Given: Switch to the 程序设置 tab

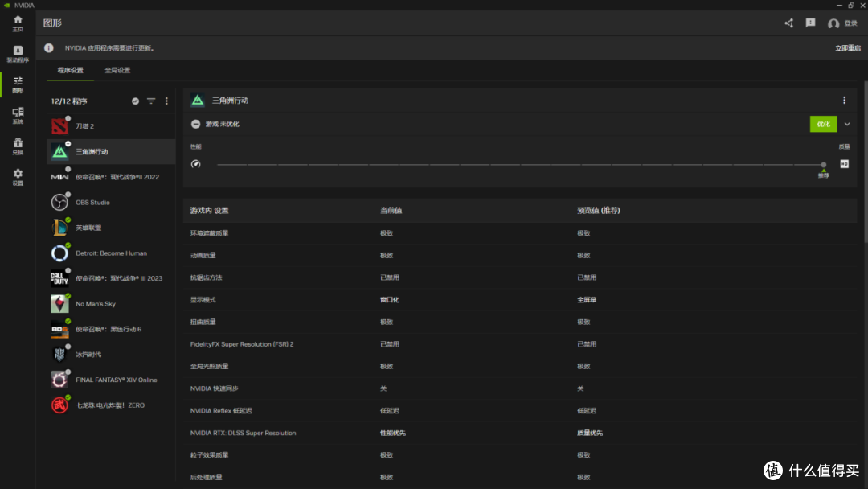Looking at the screenshot, I should click(x=70, y=70).
